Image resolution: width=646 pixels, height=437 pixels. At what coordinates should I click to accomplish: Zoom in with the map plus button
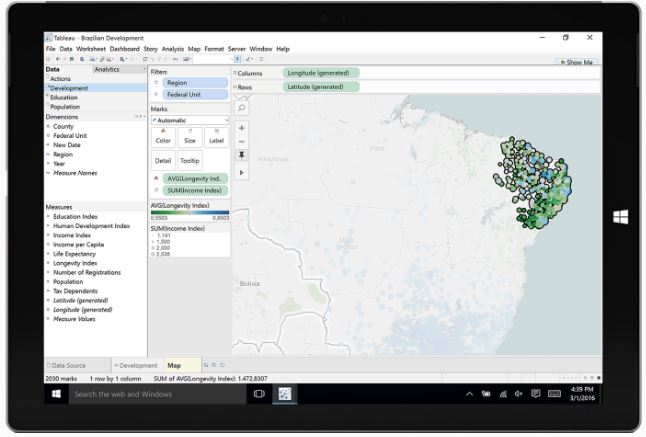[x=242, y=128]
